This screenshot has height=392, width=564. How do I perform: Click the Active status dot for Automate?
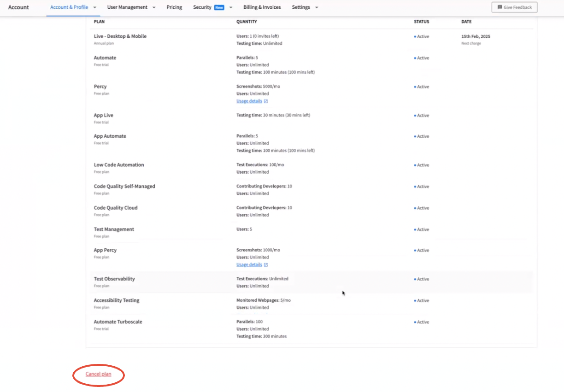(415, 59)
